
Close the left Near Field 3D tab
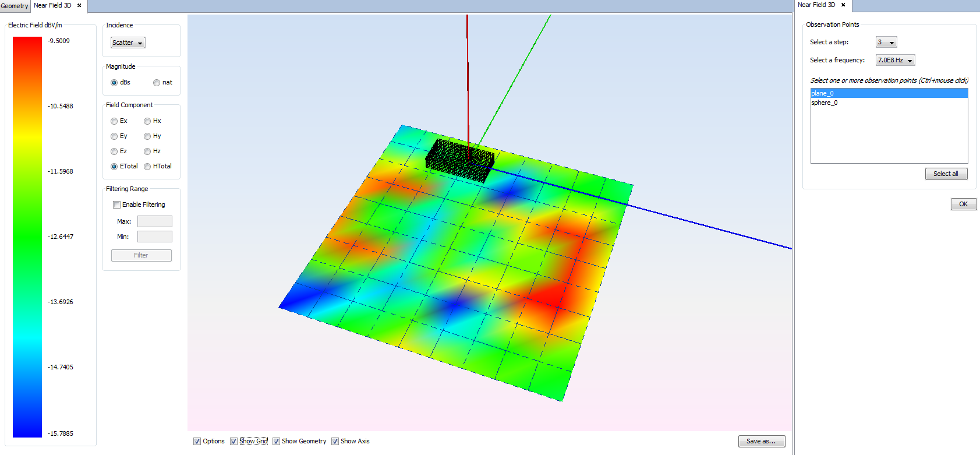pos(79,5)
